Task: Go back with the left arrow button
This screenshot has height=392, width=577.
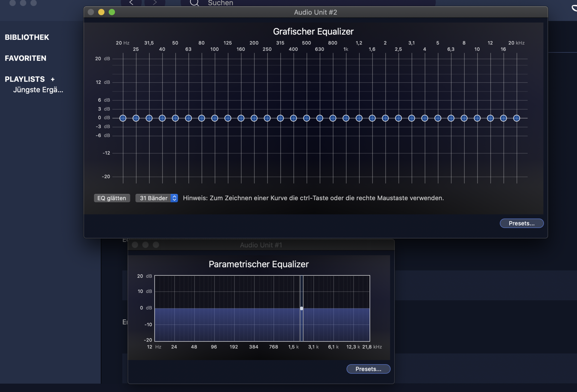Action: [x=131, y=3]
